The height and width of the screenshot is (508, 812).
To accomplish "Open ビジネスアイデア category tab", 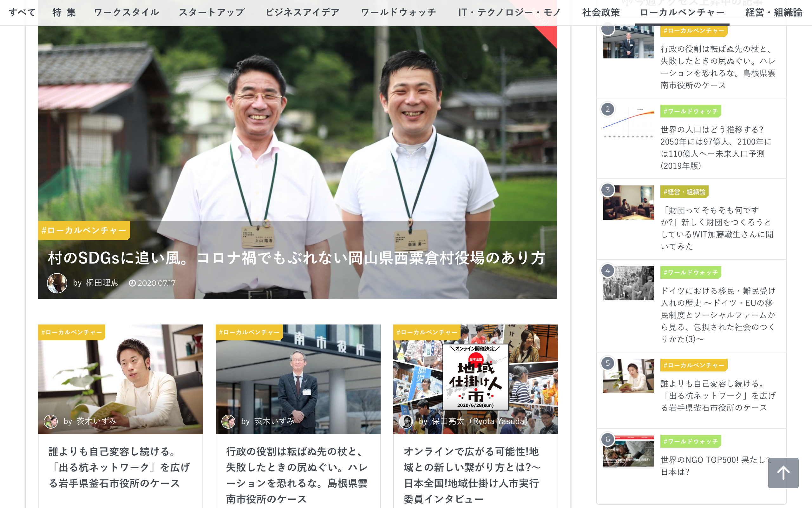I will click(x=302, y=12).
